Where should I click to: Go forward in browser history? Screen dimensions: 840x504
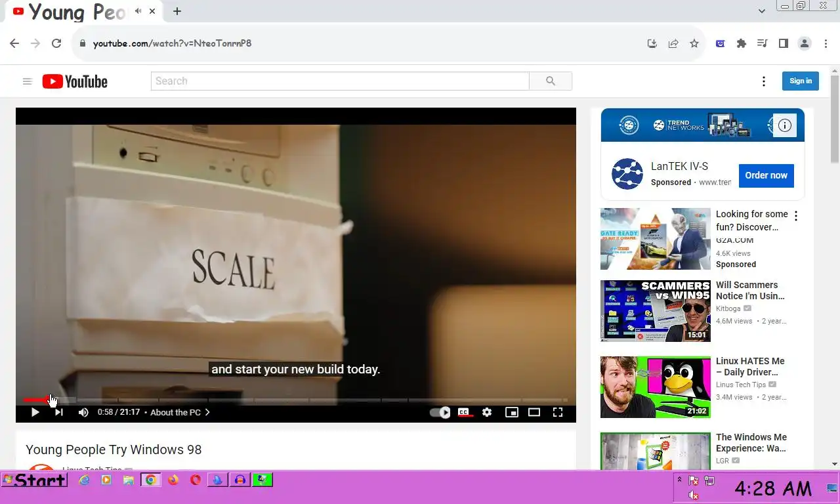35,43
